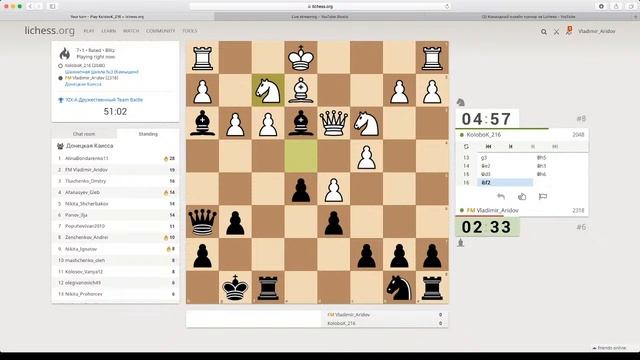Select the black knight on the board
This screenshot has height=360, width=640.
[x=399, y=288]
